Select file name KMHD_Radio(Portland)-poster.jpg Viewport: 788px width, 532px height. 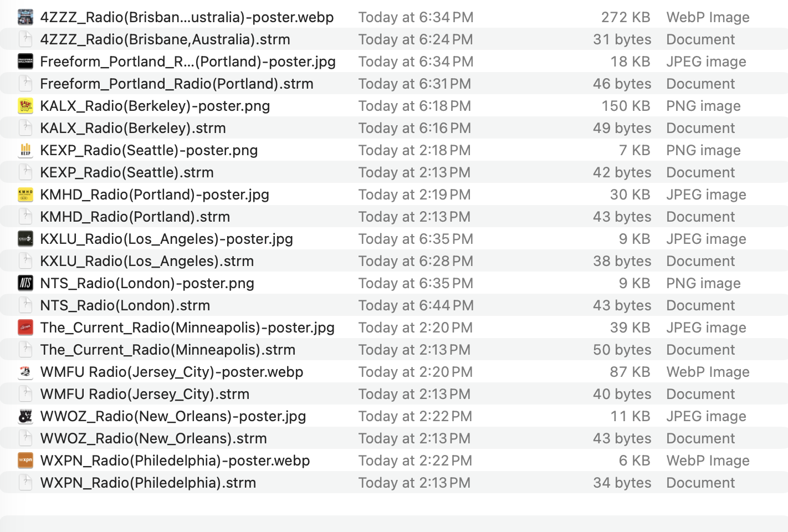[x=155, y=195]
